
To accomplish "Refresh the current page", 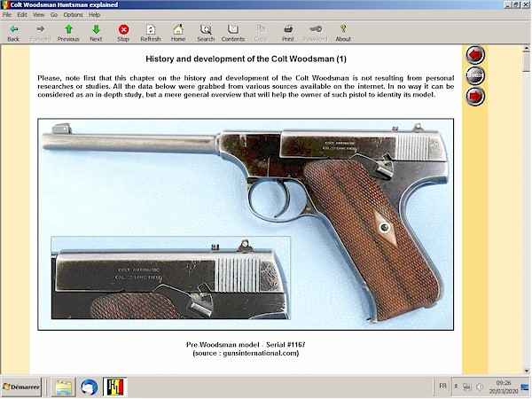I will point(151,33).
